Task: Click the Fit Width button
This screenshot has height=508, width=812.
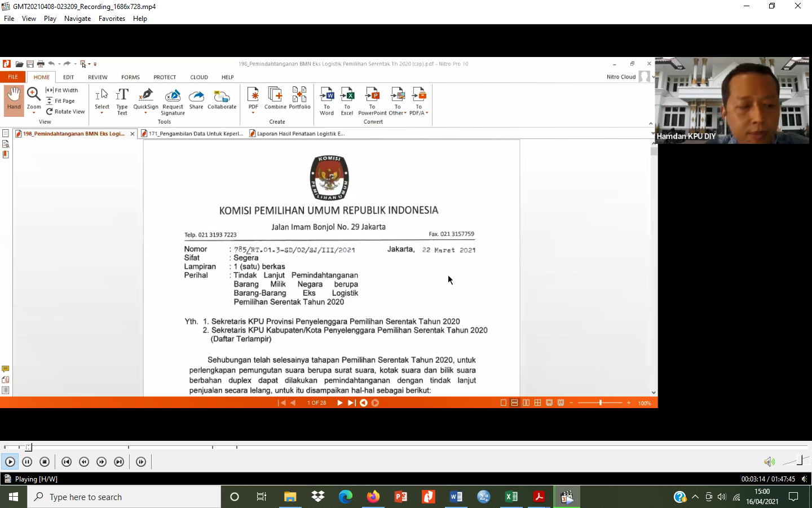Action: pos(63,90)
